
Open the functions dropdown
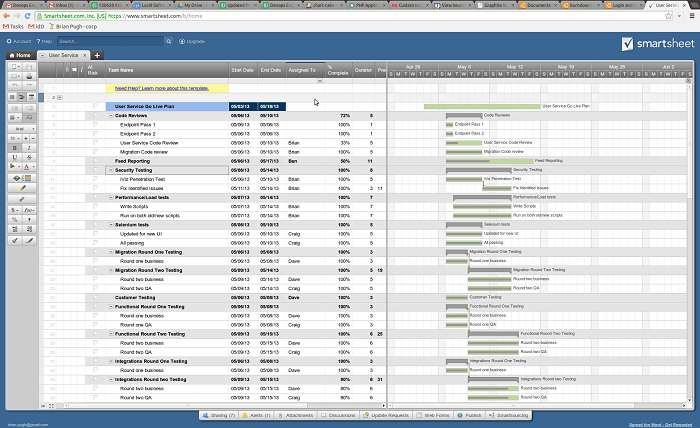click(29, 210)
